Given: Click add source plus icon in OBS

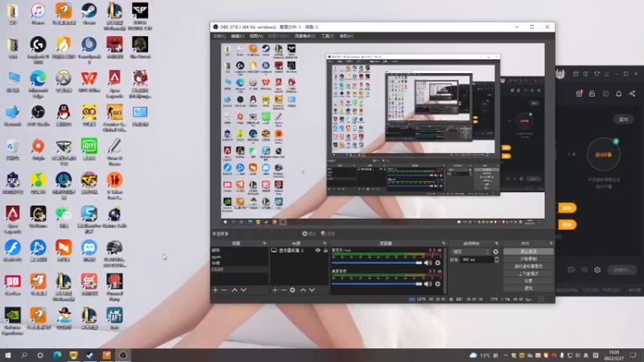Looking at the screenshot, I should [275, 290].
